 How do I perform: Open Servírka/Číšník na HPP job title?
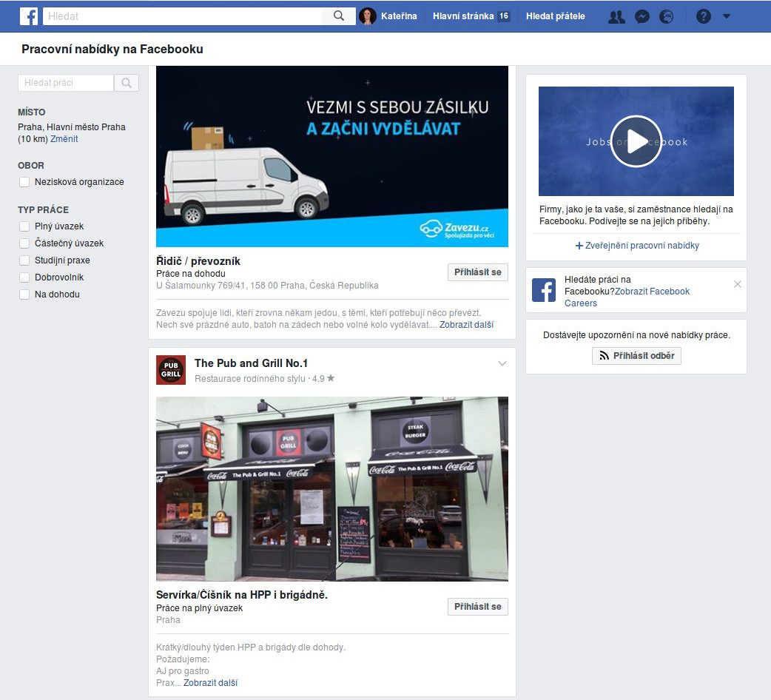tap(242, 595)
